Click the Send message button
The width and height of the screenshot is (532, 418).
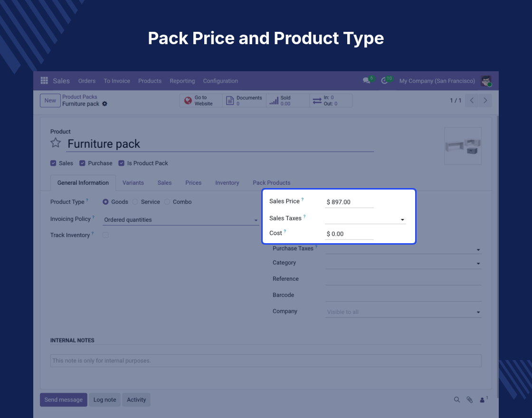coord(64,399)
